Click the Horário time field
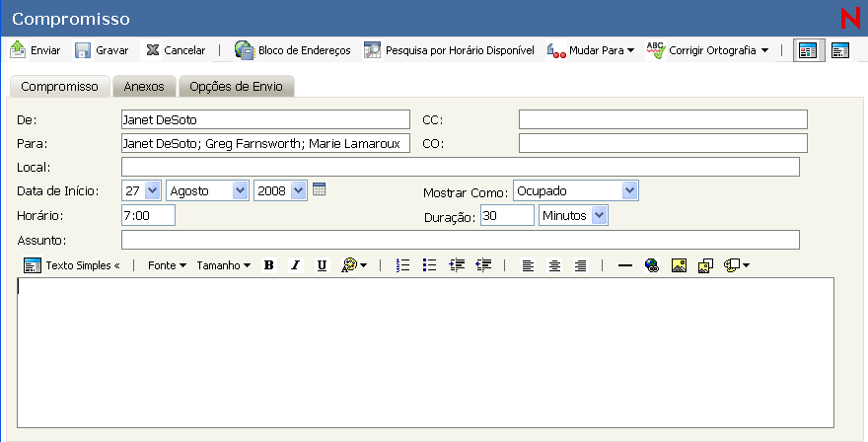 (x=148, y=215)
